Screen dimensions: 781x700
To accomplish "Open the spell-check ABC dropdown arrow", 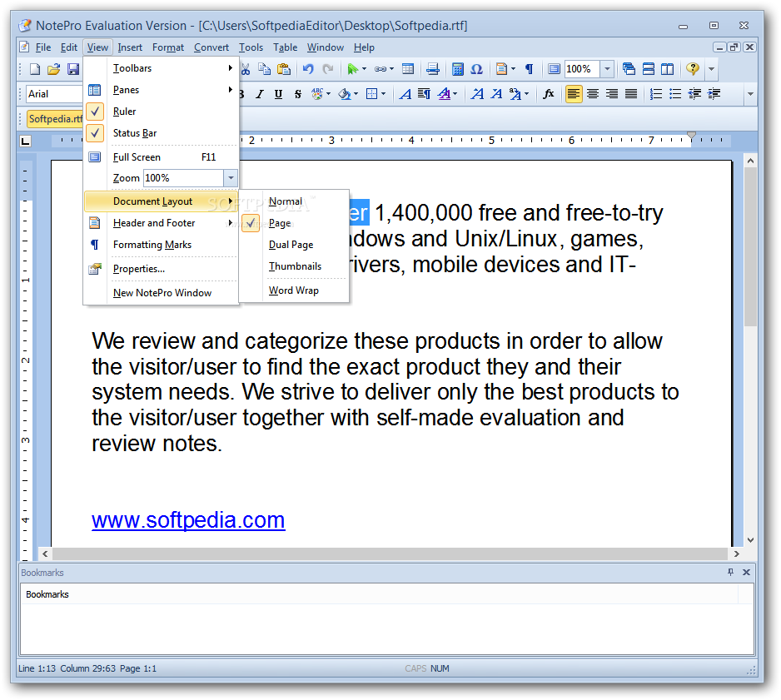I will [x=329, y=94].
